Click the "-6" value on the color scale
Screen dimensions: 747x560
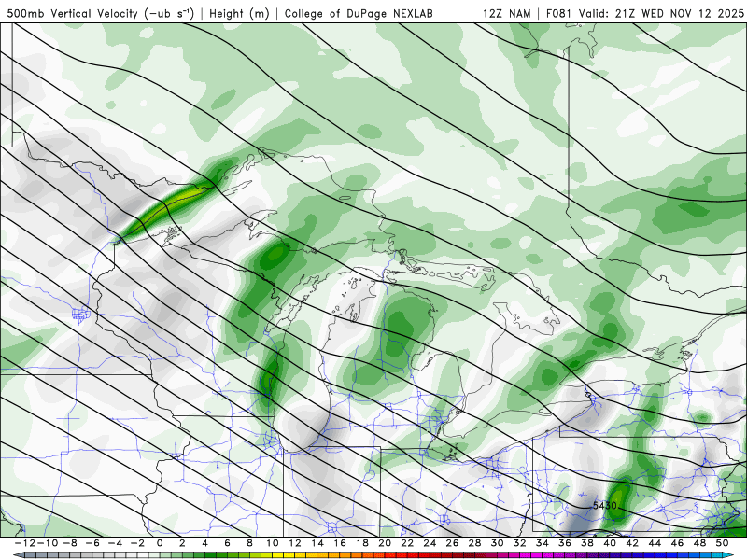point(92,543)
